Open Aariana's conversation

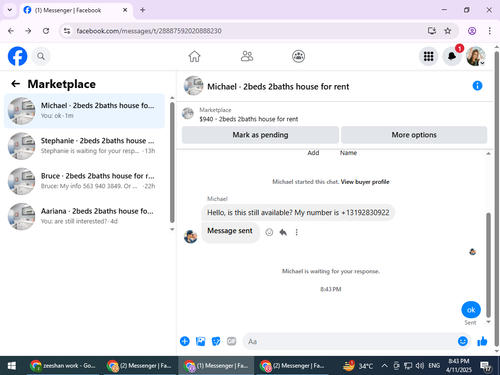coord(84,216)
